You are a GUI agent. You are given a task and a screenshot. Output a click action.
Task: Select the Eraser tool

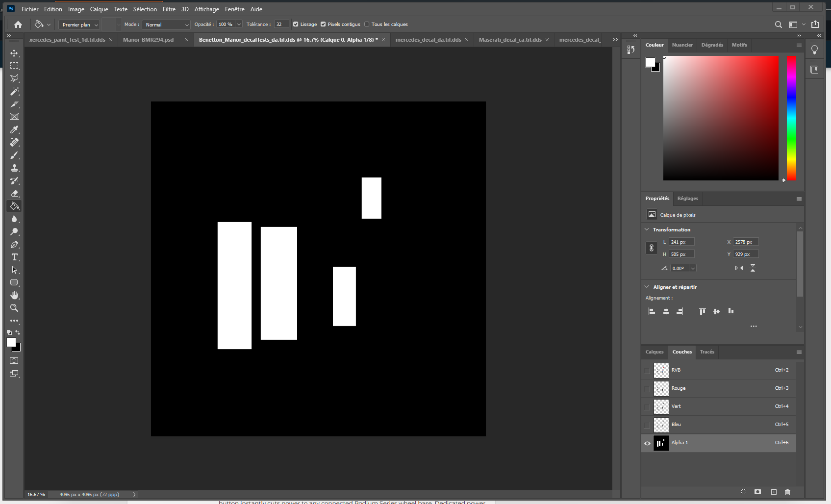(x=14, y=193)
